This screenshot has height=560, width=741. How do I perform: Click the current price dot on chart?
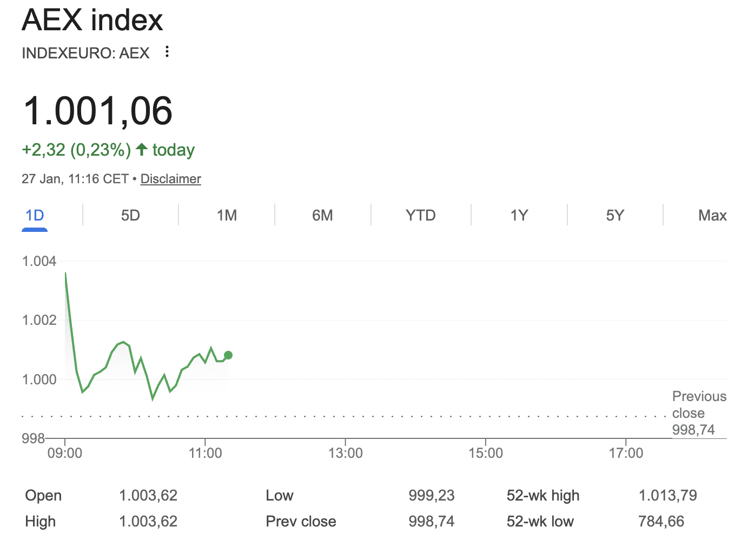point(228,355)
